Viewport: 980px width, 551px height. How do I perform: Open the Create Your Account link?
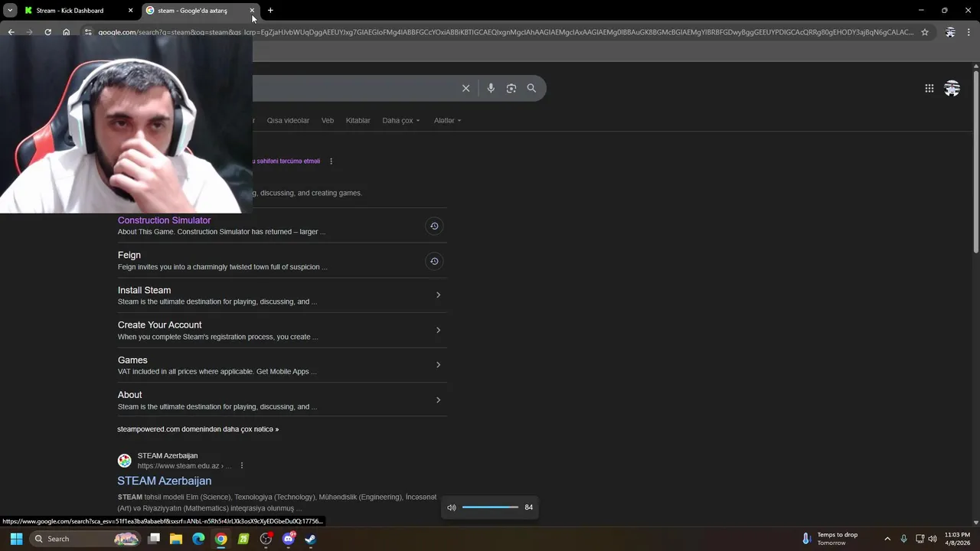coord(159,324)
